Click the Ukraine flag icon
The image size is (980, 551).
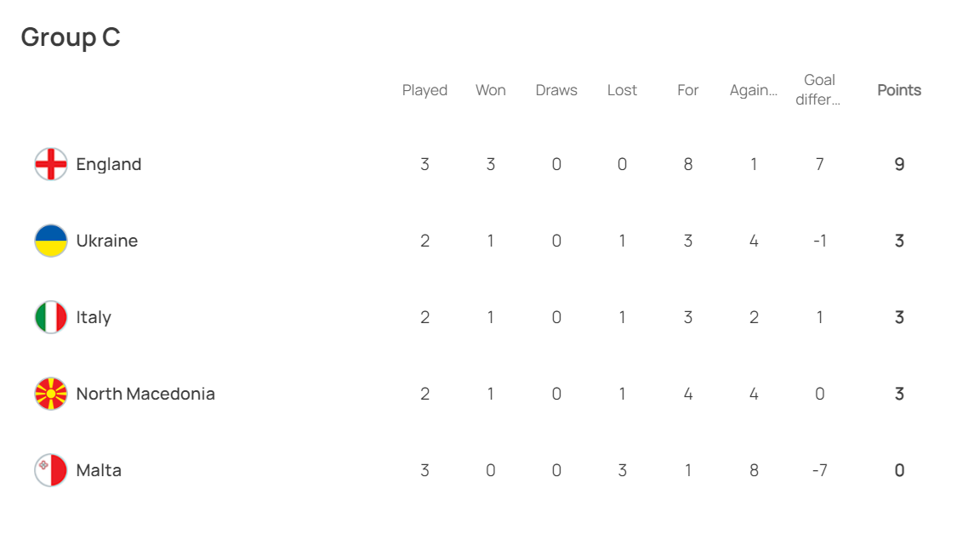(x=51, y=241)
